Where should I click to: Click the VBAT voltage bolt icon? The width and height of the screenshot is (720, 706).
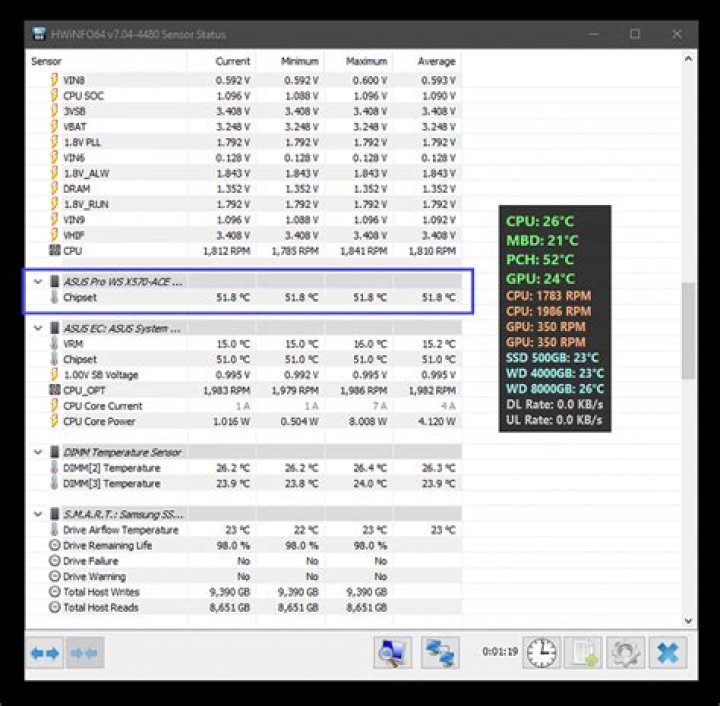[55, 127]
